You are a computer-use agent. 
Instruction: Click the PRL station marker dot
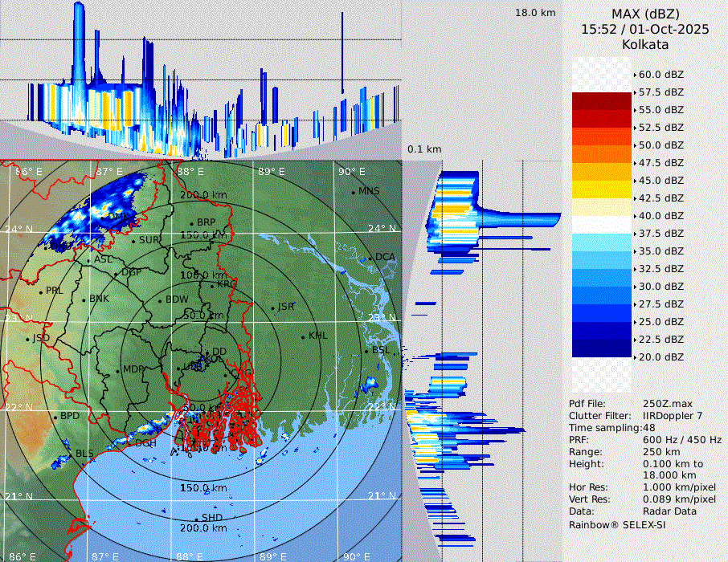pos(40,291)
